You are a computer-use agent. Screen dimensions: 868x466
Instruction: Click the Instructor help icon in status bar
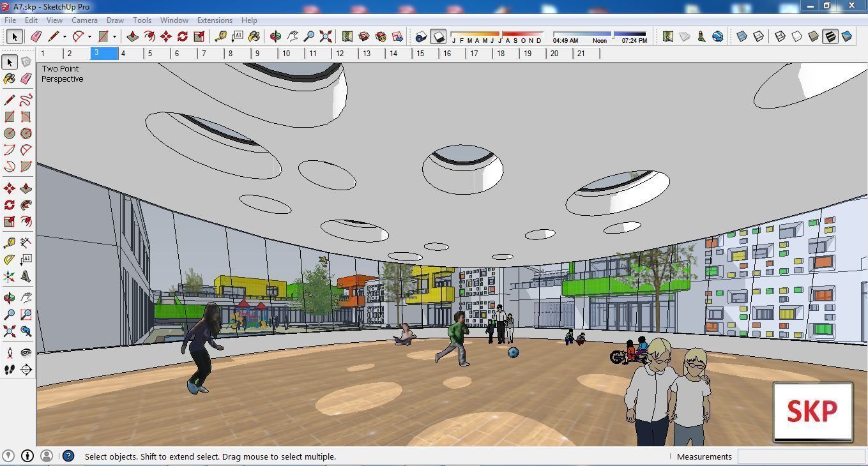pyautogui.click(x=68, y=456)
